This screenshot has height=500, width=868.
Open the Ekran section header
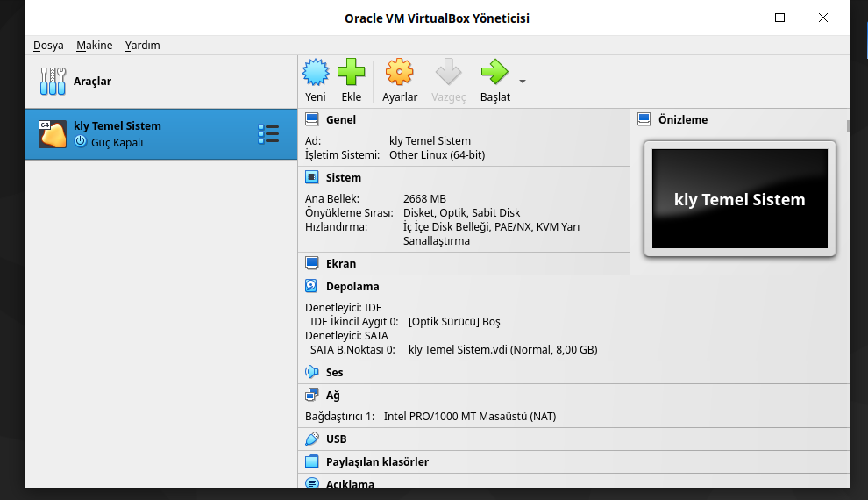point(341,263)
